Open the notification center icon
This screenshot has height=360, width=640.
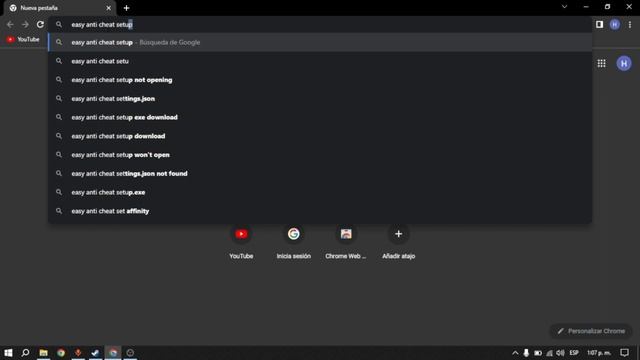[x=624, y=353]
